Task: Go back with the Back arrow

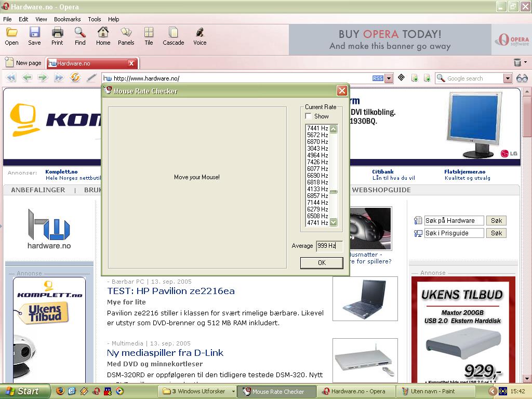Action: pos(27,78)
